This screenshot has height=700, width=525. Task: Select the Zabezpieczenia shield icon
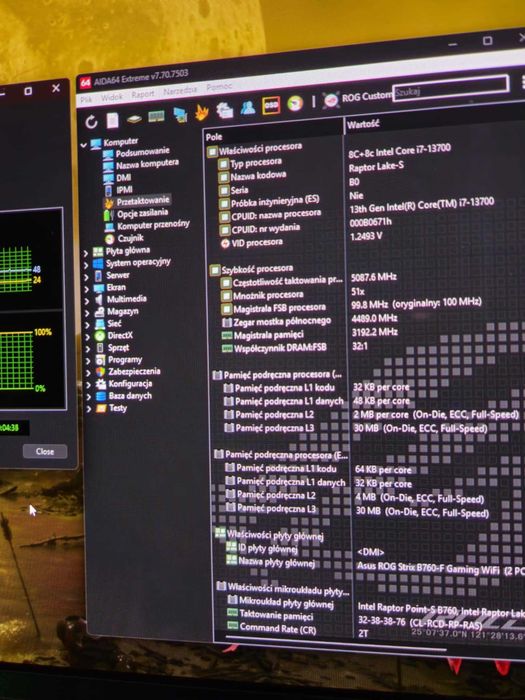coord(100,372)
